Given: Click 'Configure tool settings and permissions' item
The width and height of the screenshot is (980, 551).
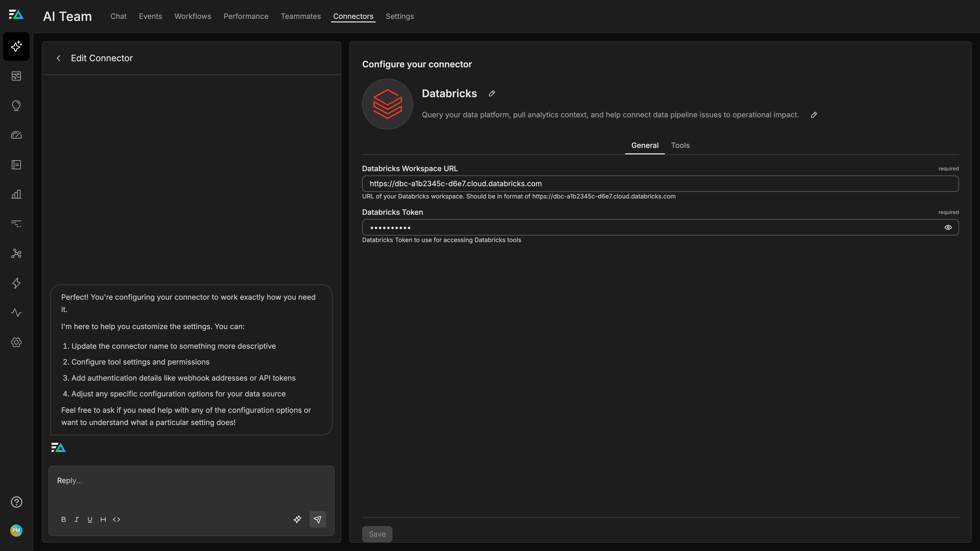Looking at the screenshot, I should [x=140, y=362].
